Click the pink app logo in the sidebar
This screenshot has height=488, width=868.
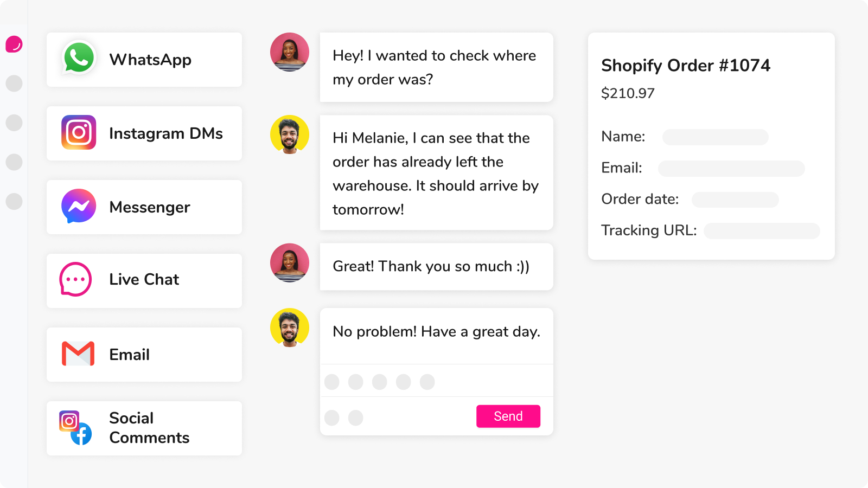[14, 44]
